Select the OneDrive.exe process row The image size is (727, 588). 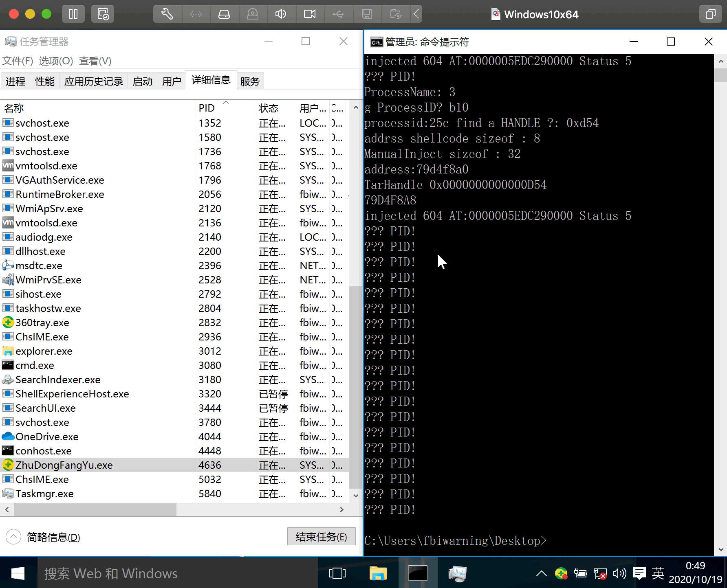(x=174, y=437)
